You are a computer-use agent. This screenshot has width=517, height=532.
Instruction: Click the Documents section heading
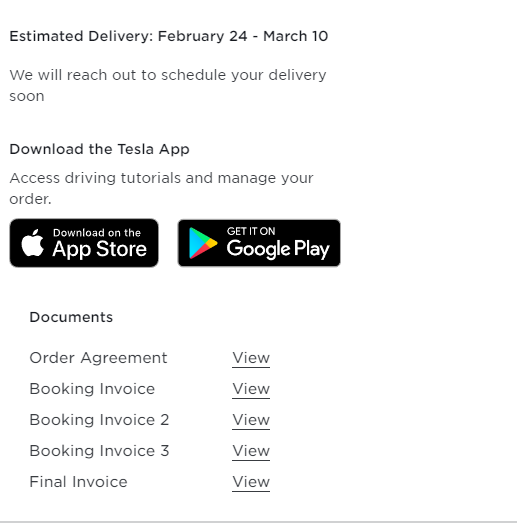pos(71,317)
